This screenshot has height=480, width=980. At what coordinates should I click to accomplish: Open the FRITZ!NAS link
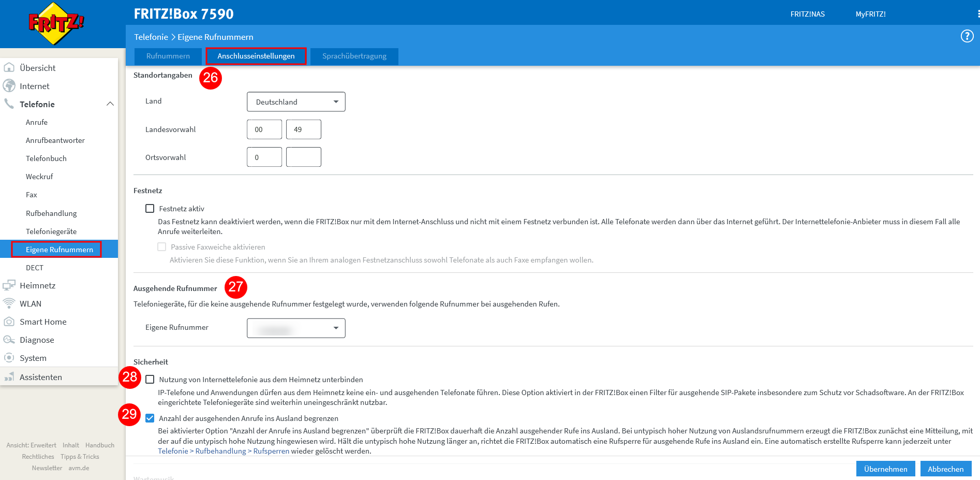[808, 14]
